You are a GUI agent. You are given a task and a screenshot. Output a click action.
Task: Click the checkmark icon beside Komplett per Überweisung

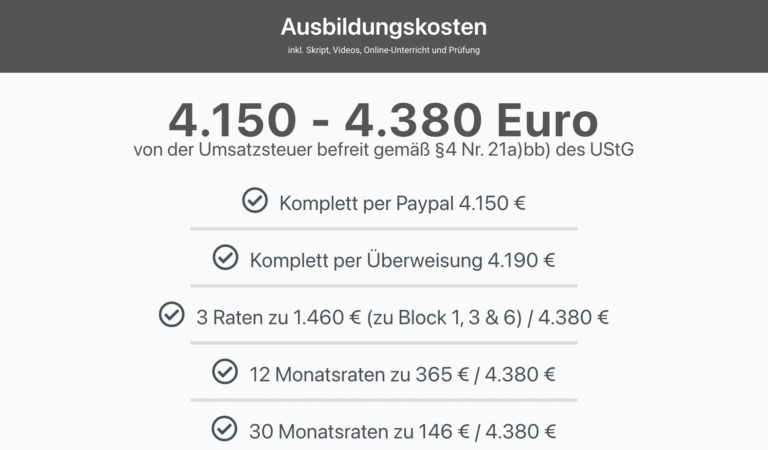click(x=225, y=259)
